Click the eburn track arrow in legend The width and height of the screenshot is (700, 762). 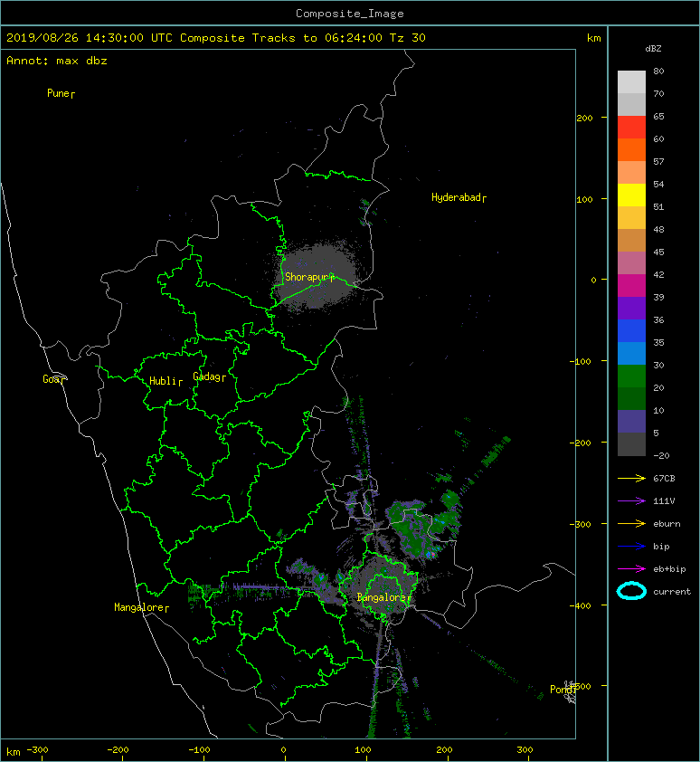[631, 524]
